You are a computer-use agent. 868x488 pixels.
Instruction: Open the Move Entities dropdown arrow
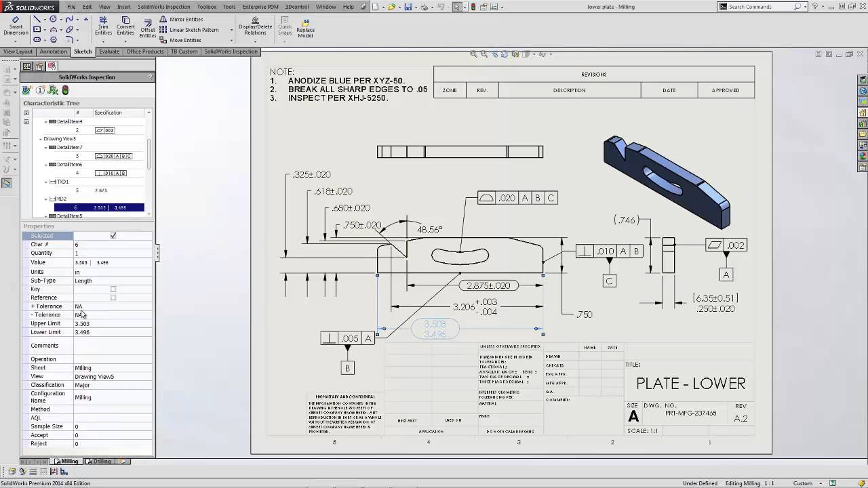click(x=231, y=40)
